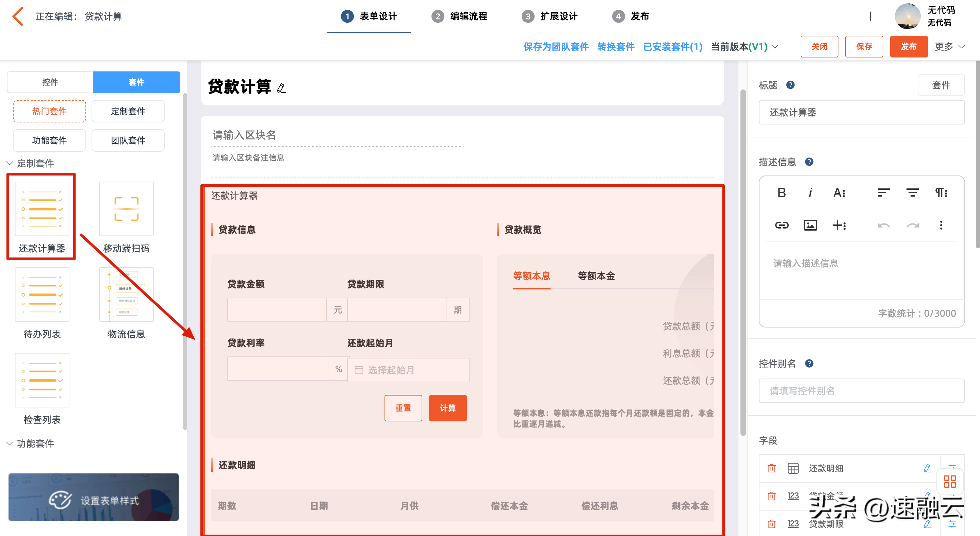Image resolution: width=980 pixels, height=536 pixels.
Task: Collapse the 定制套件 section
Action: [10, 163]
